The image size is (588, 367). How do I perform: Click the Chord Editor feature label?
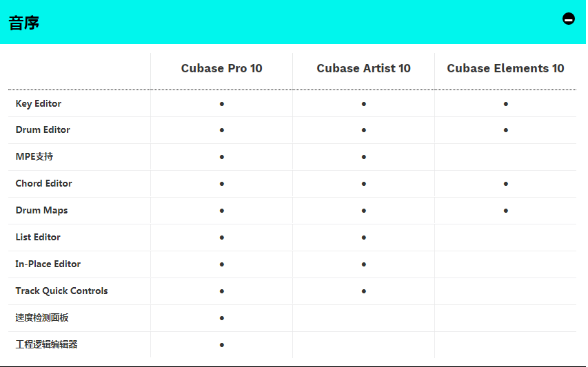pos(43,183)
